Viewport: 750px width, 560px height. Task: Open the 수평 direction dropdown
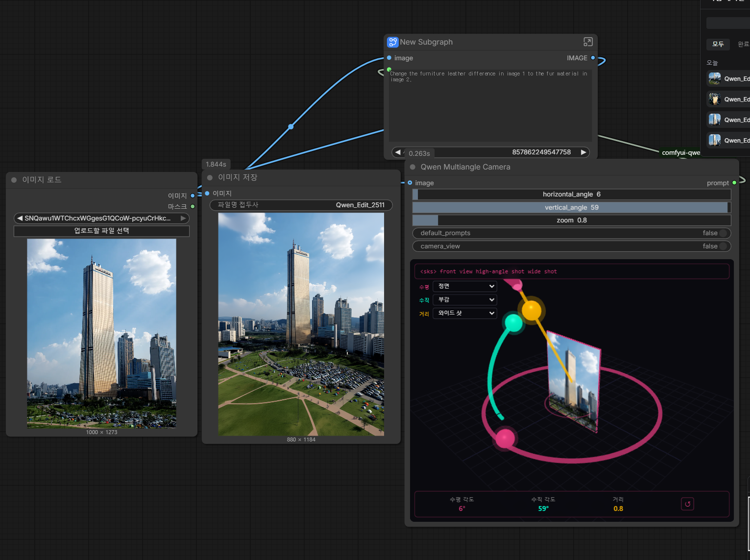(x=464, y=286)
